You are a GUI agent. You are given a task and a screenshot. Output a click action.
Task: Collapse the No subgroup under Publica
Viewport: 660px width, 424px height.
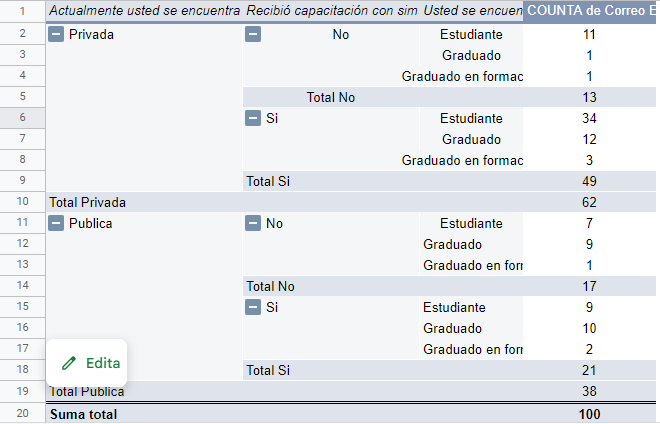coord(253,223)
